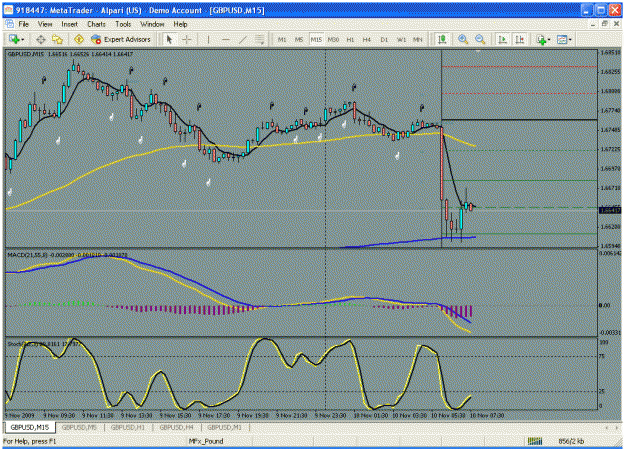The image size is (625, 449).
Task: Open the View menu
Action: (x=45, y=24)
